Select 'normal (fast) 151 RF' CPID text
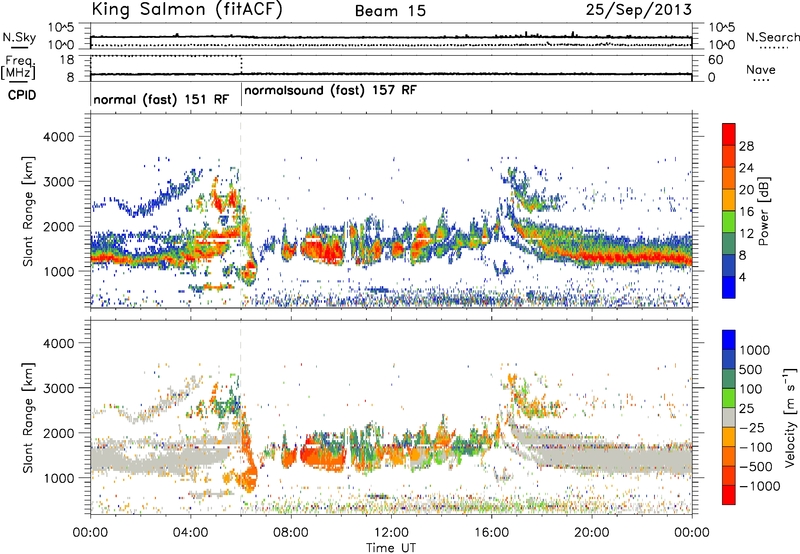The image size is (800, 554). click(161, 99)
